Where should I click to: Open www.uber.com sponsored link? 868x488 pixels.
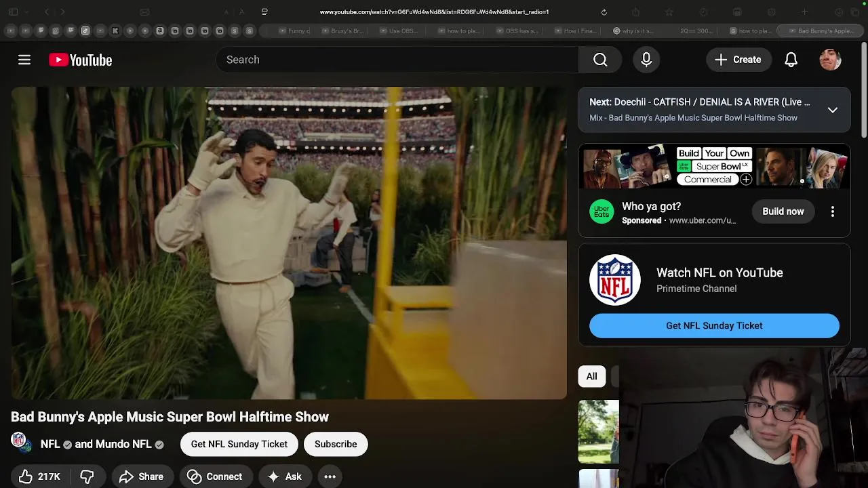[703, 220]
